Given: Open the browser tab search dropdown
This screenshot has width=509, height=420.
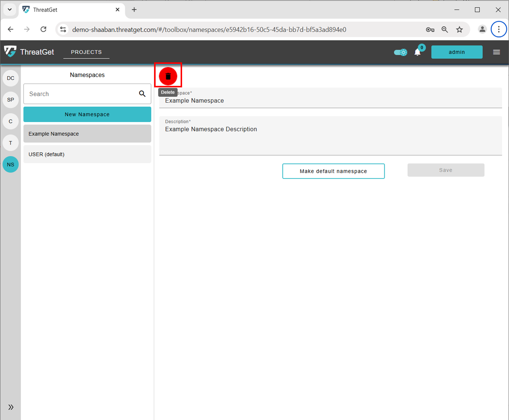Looking at the screenshot, I should 10,10.
